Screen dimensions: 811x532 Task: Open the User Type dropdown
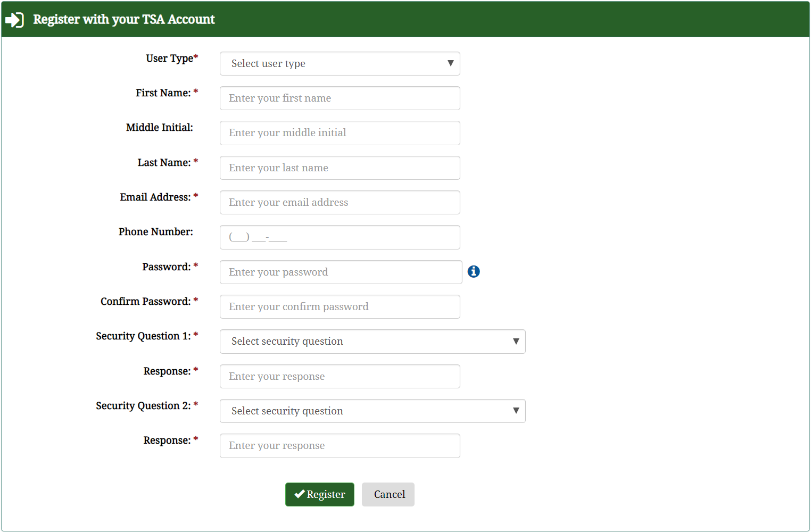pyautogui.click(x=340, y=64)
